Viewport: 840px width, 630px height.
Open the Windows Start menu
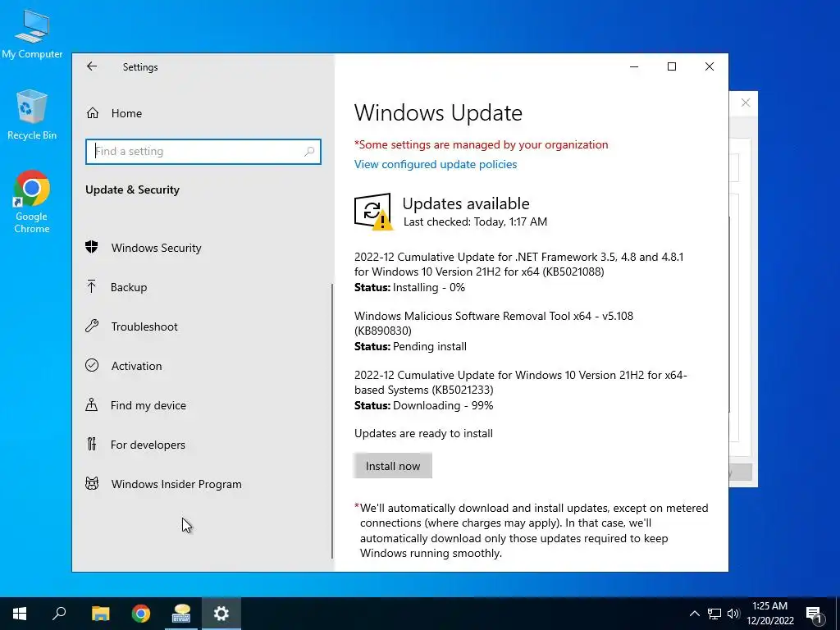tap(20, 614)
